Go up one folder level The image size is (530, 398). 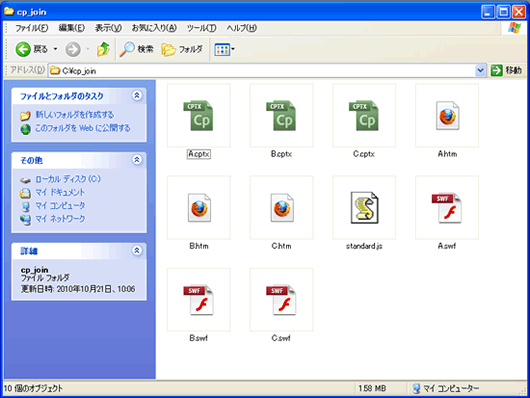point(103,49)
